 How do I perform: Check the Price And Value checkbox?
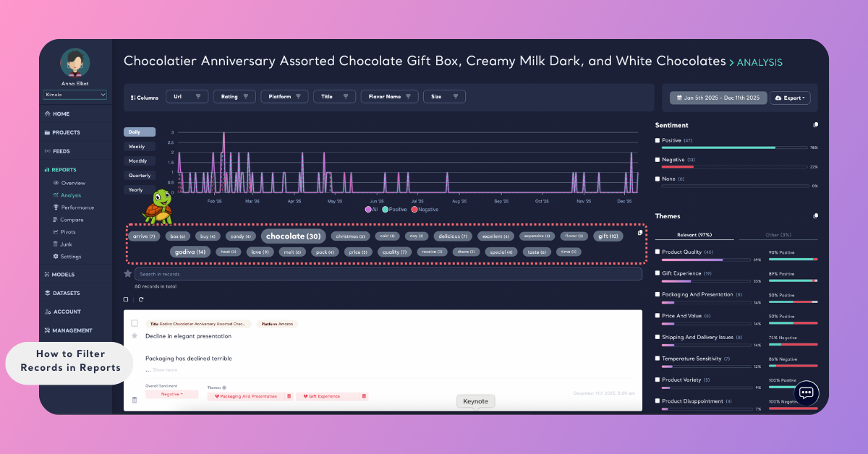[x=658, y=315]
